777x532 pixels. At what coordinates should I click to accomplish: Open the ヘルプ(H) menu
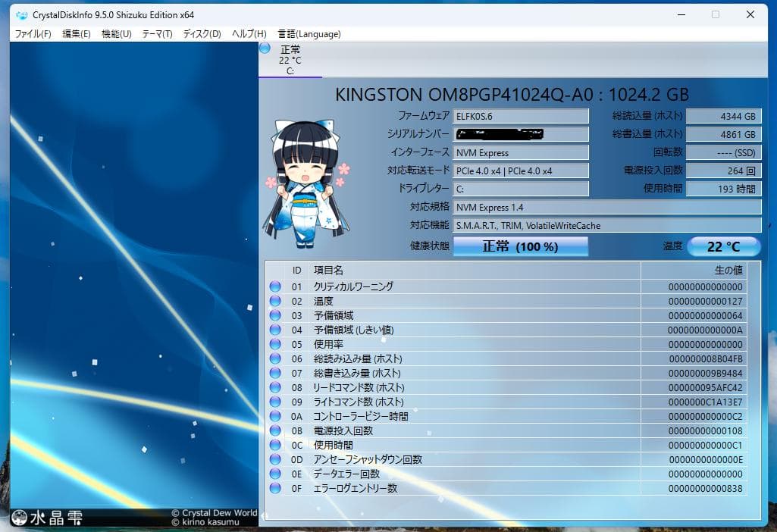point(248,33)
